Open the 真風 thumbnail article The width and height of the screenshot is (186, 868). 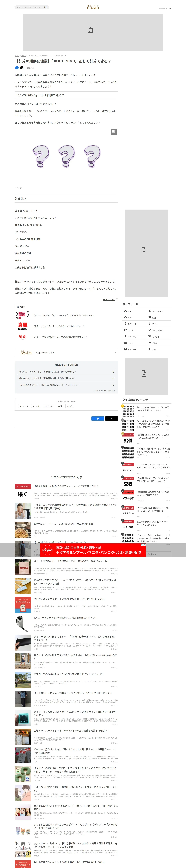tap(23, 326)
